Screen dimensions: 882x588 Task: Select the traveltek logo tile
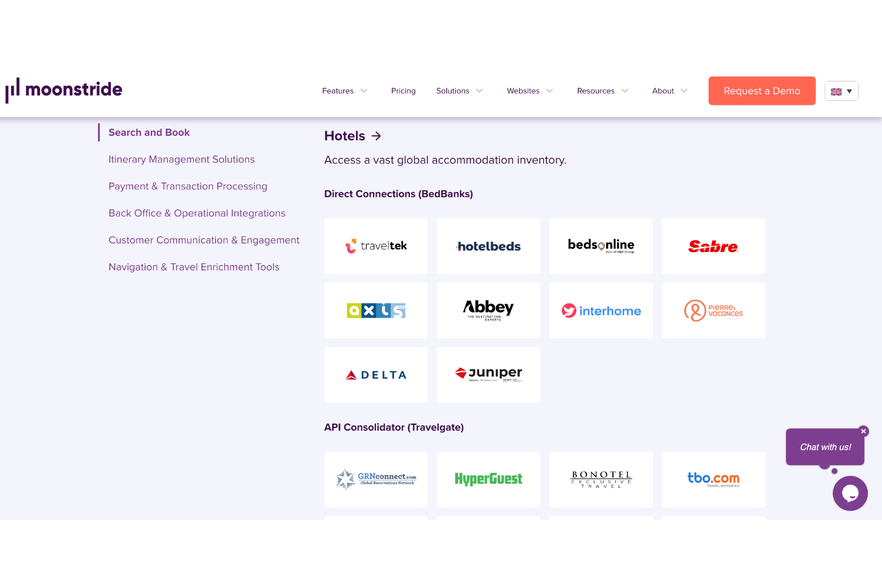376,246
